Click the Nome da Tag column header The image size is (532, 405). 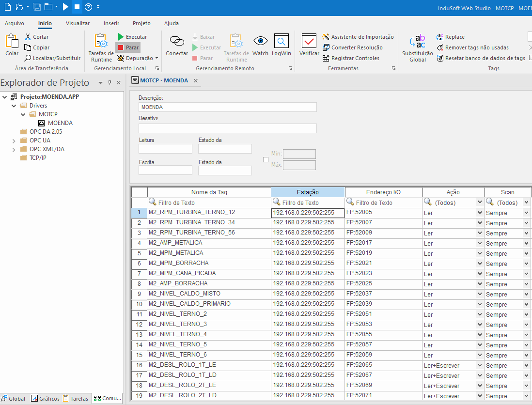click(x=209, y=192)
